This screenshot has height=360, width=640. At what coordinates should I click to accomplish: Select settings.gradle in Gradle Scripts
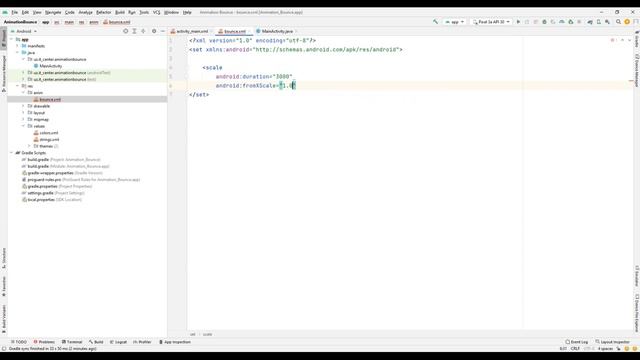[40, 193]
